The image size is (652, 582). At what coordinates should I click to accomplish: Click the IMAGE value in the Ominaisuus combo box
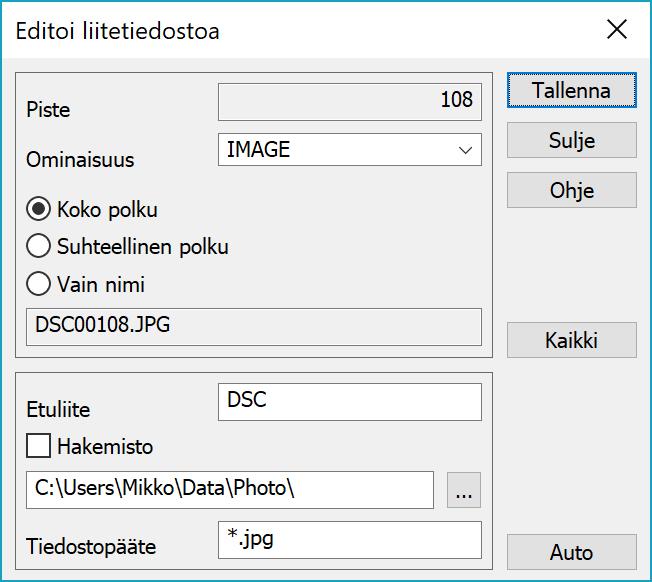pos(330,150)
